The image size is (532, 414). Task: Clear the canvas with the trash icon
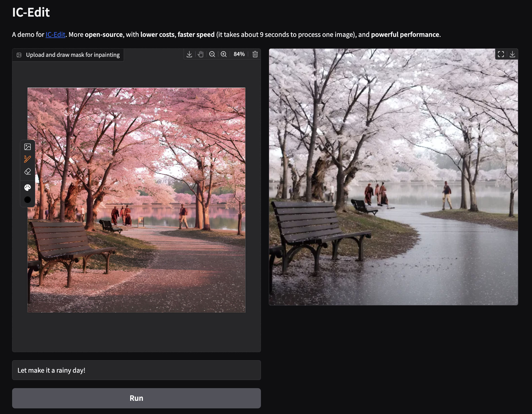tap(255, 54)
